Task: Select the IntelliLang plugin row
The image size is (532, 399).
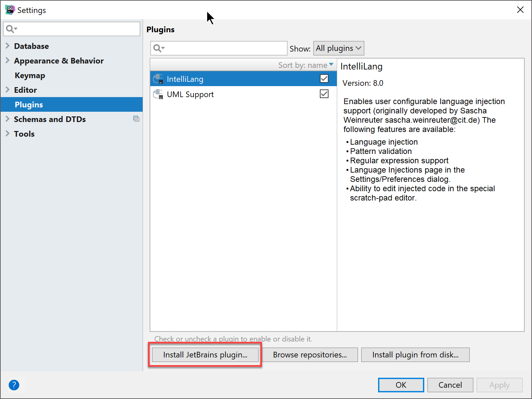Action: [243, 79]
